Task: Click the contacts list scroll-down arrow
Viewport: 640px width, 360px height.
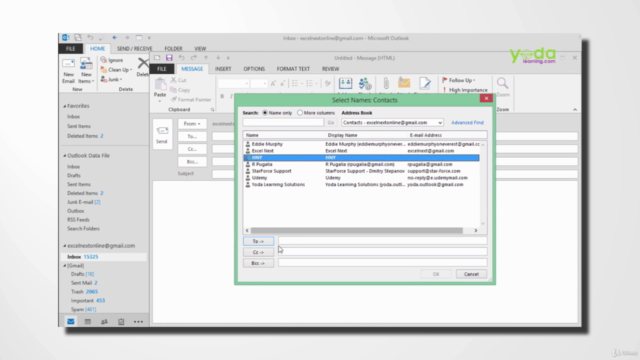Action: 483,224
